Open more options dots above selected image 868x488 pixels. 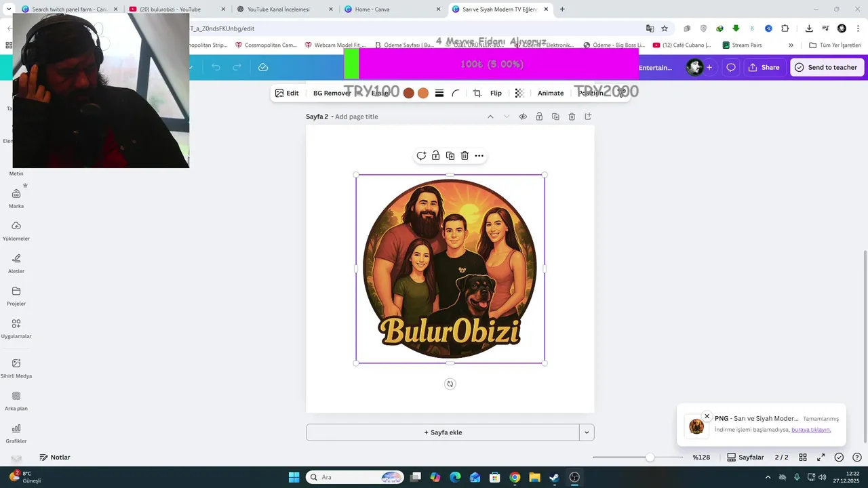pyautogui.click(x=479, y=156)
